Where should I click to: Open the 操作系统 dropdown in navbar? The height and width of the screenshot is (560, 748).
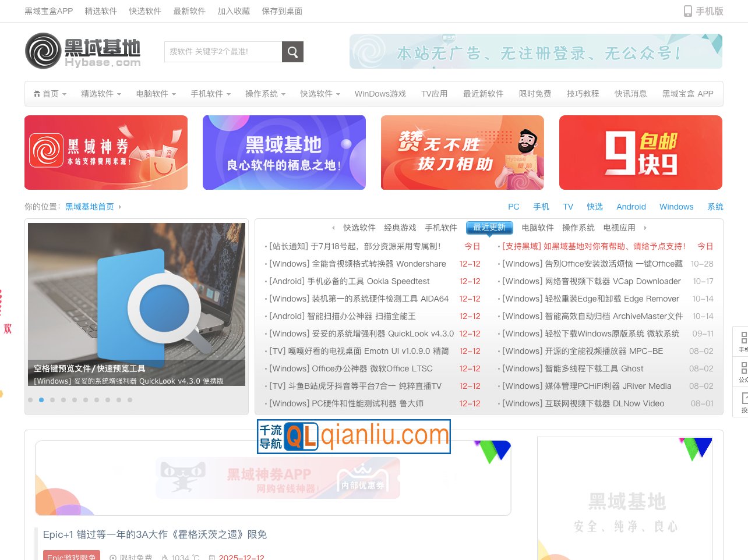point(265,94)
